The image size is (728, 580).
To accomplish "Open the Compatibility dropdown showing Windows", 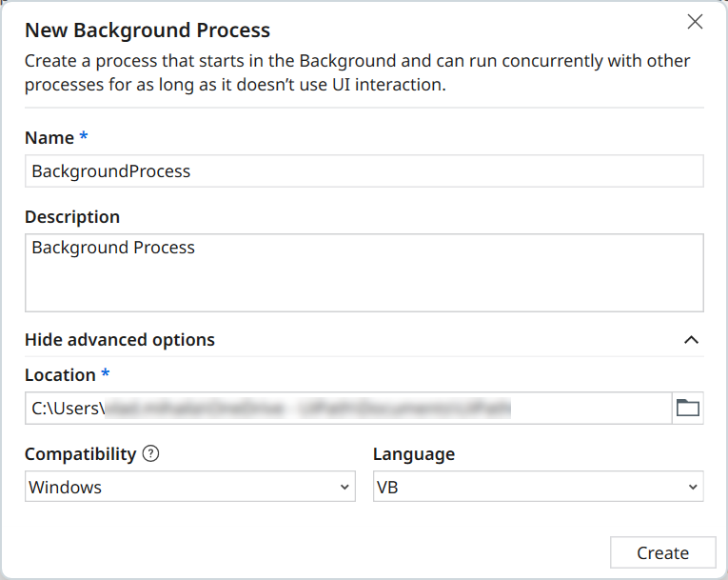I will [x=181, y=487].
